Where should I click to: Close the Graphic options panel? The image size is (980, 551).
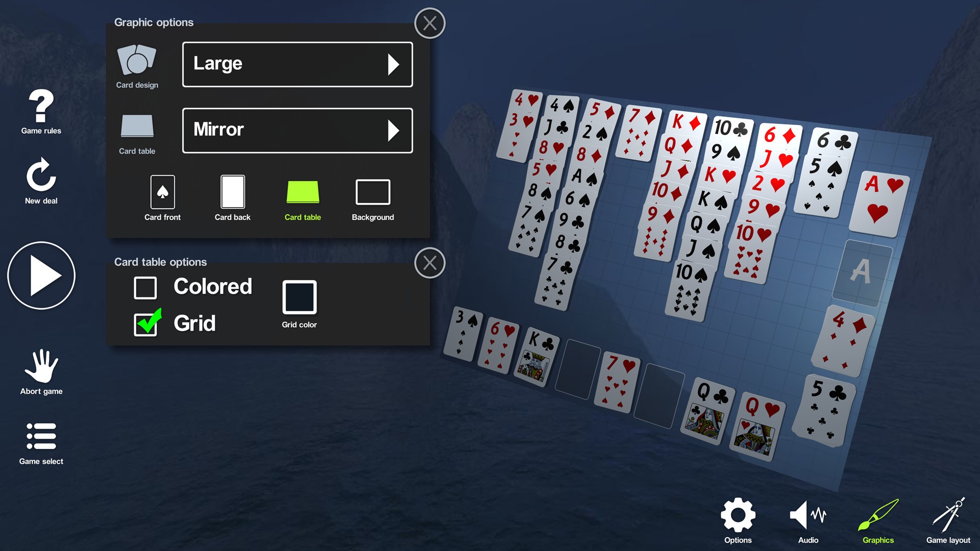(x=429, y=22)
